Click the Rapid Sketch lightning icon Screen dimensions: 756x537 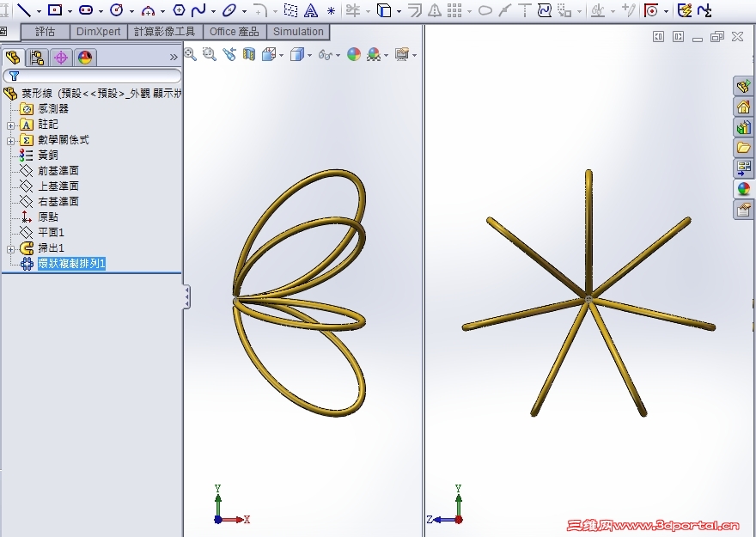pyautogui.click(x=685, y=9)
